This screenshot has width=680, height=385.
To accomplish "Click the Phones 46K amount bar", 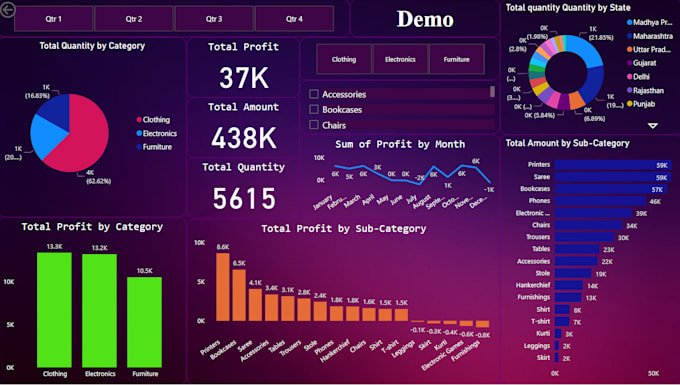I will 600,201.
